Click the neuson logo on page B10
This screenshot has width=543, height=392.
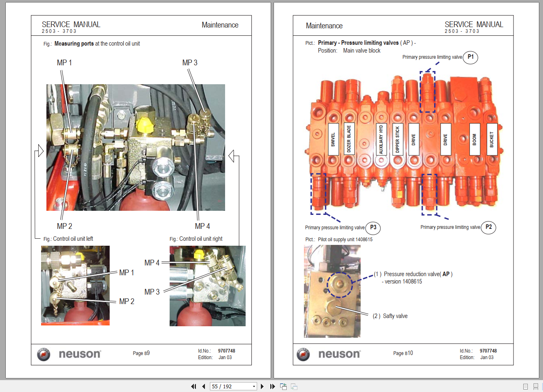coord(331,354)
